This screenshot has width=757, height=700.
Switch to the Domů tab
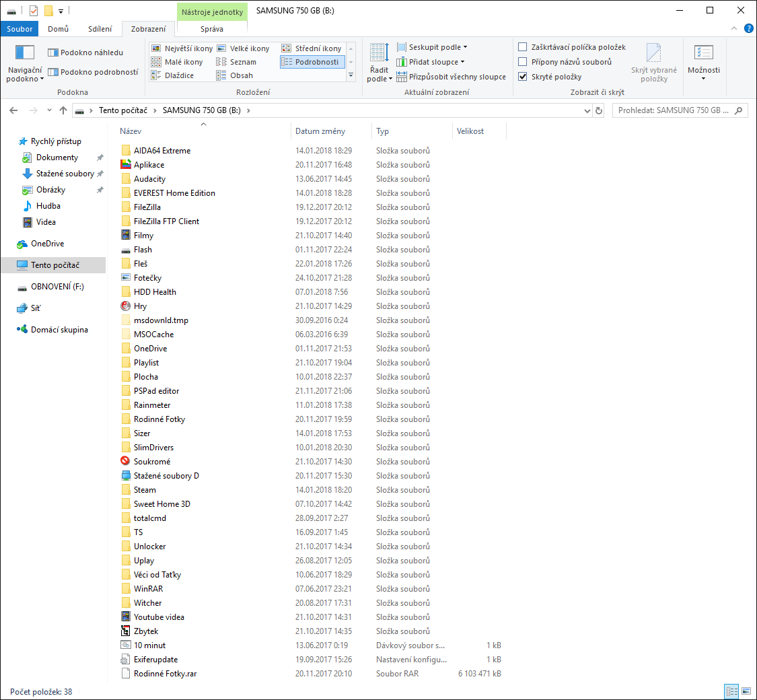coord(59,29)
